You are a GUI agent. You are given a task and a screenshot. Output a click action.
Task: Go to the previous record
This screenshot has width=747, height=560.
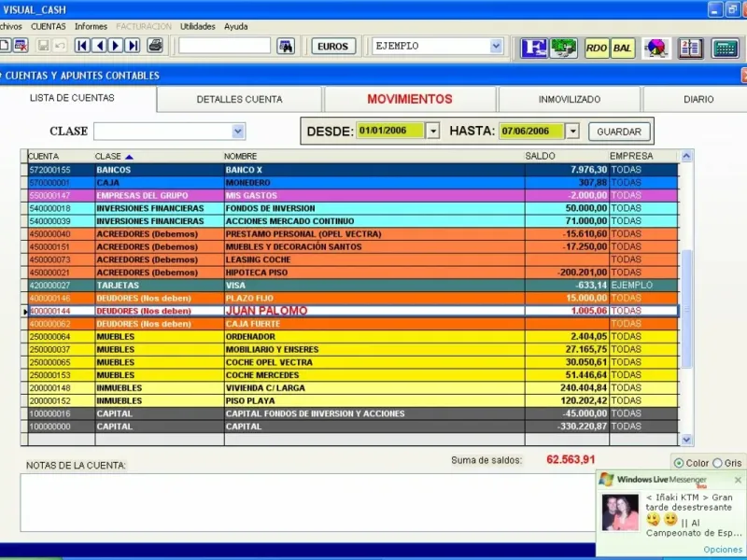[x=99, y=46]
